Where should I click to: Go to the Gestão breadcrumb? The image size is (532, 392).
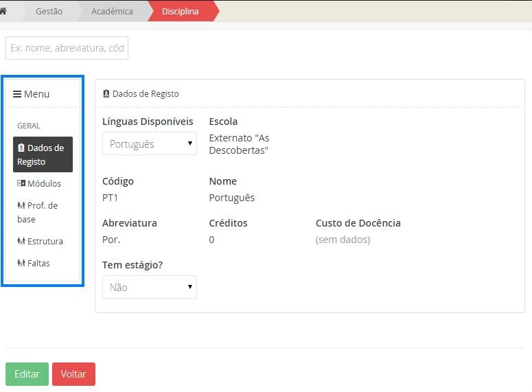pos(49,11)
